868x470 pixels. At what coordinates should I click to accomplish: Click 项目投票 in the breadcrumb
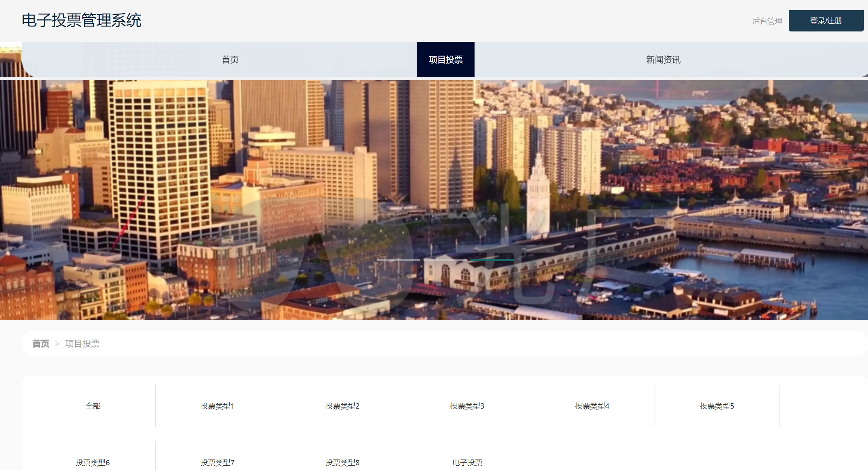coord(82,344)
